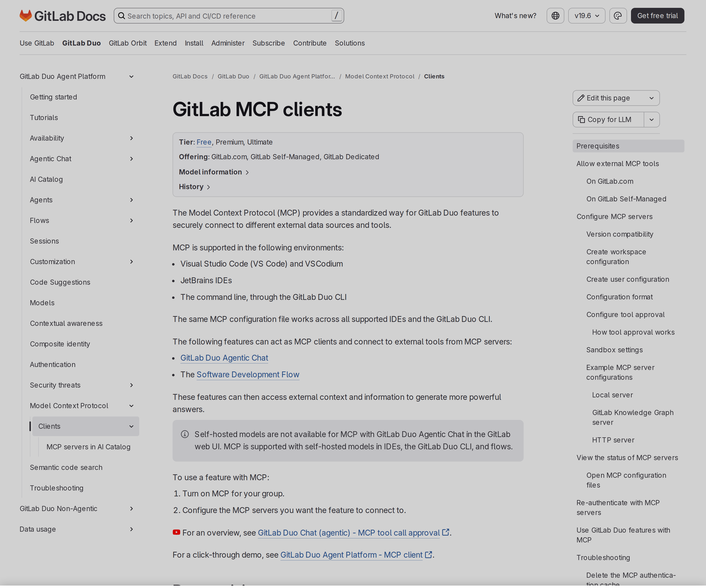Click the info icon in the note box
This screenshot has height=588, width=706.
coord(185,434)
